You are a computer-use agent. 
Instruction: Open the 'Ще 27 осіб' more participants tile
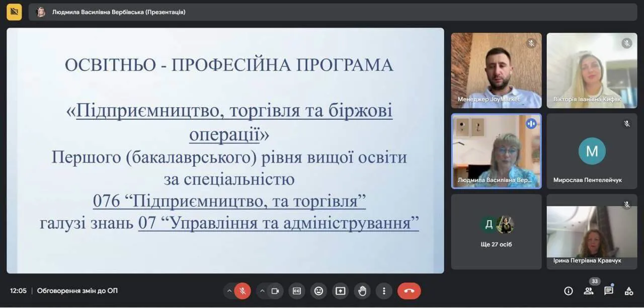pos(496,232)
